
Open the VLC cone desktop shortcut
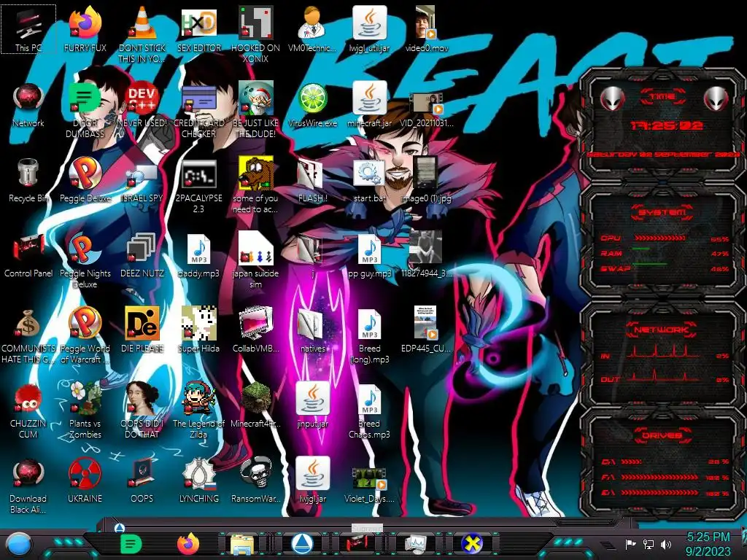click(x=142, y=34)
